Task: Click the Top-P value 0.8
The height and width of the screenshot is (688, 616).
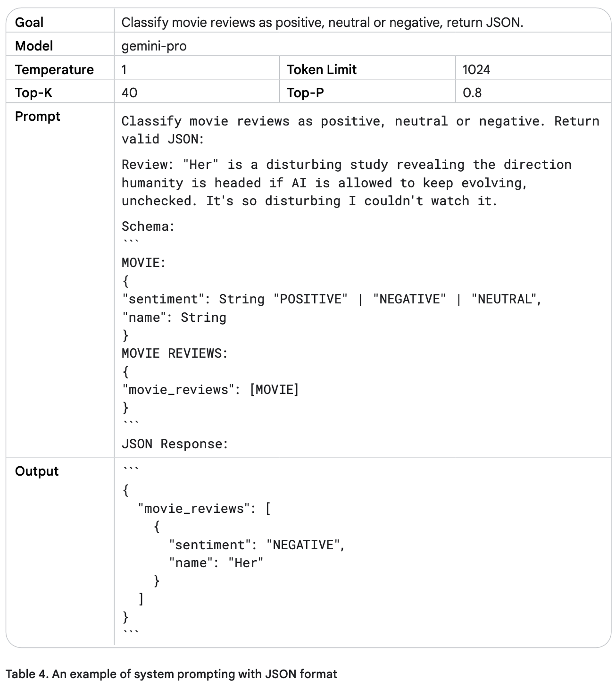Action: 472,92
